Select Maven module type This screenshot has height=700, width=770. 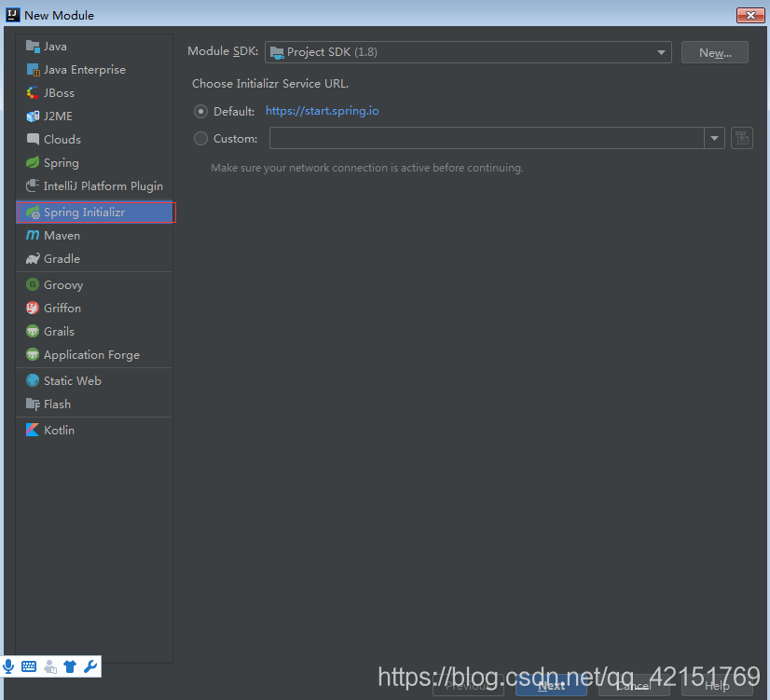click(x=94, y=235)
